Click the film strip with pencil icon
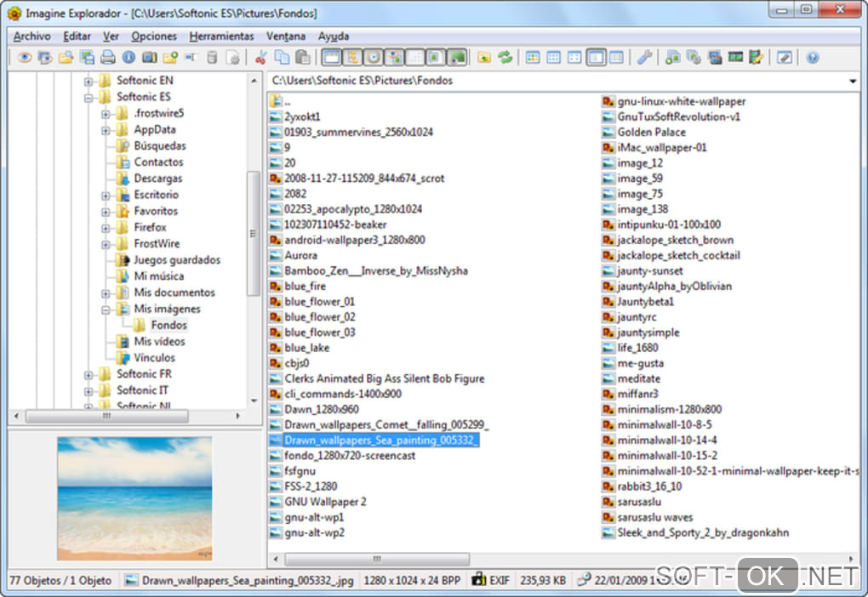Image resolution: width=868 pixels, height=597 pixels. 757,58
